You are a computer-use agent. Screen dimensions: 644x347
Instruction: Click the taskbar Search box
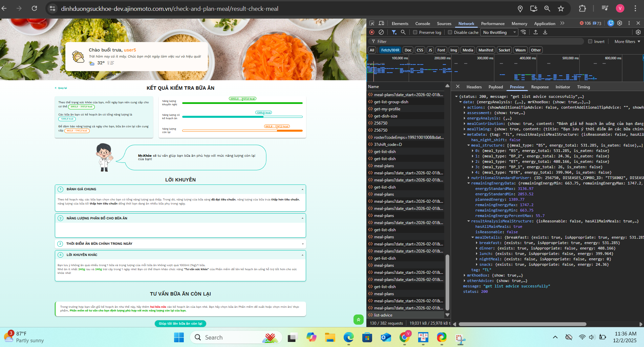pyautogui.click(x=236, y=338)
